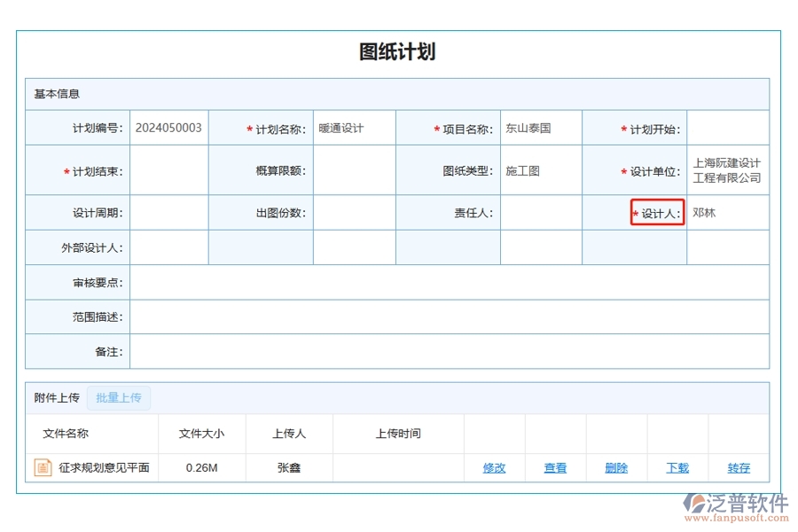Open the 批量上传 batch upload button
Image resolution: width=798 pixels, height=532 pixels.
pos(120,397)
